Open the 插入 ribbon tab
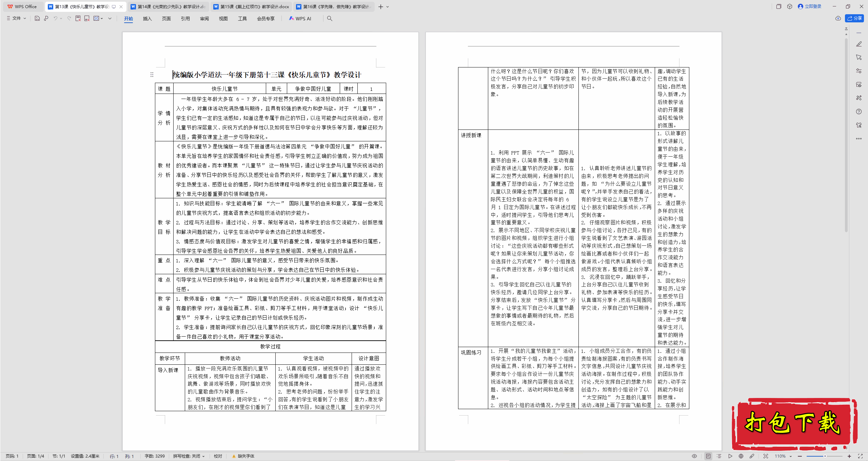This screenshot has width=868, height=461. click(x=147, y=19)
